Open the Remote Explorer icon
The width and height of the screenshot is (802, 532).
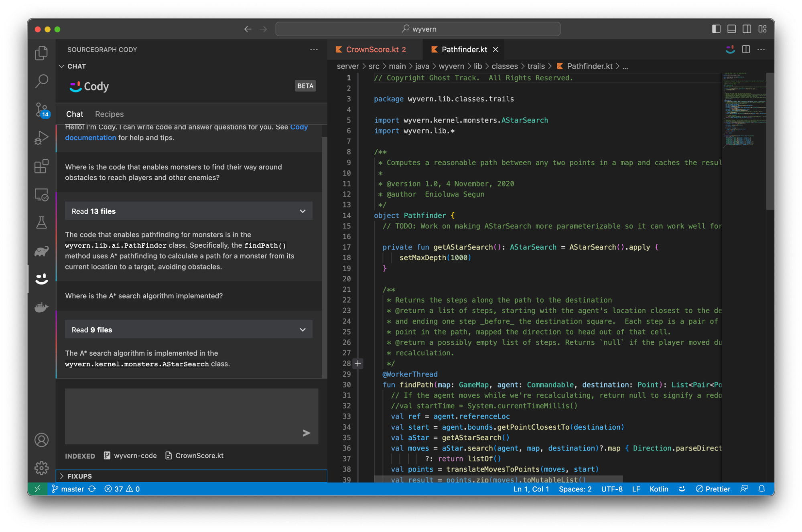[x=41, y=194]
